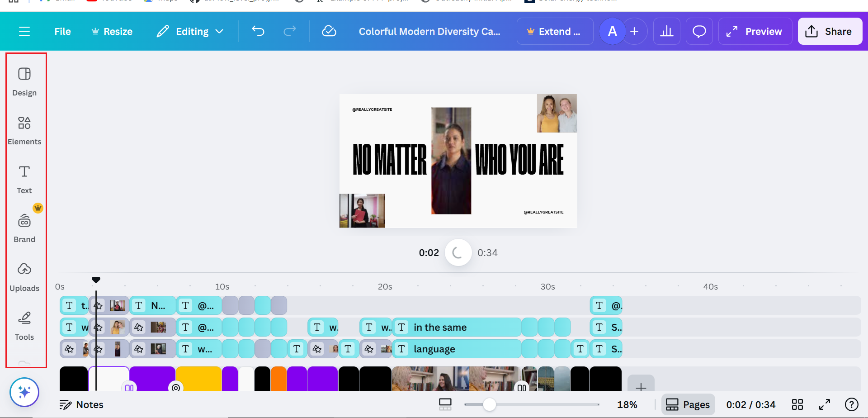Open the help question mark icon
868x418 pixels.
(x=853, y=404)
